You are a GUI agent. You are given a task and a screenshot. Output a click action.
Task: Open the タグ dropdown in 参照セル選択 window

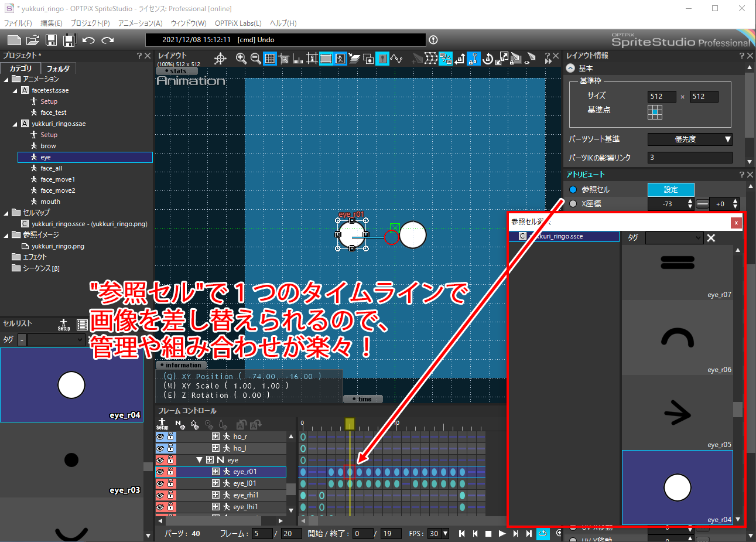pyautogui.click(x=674, y=237)
